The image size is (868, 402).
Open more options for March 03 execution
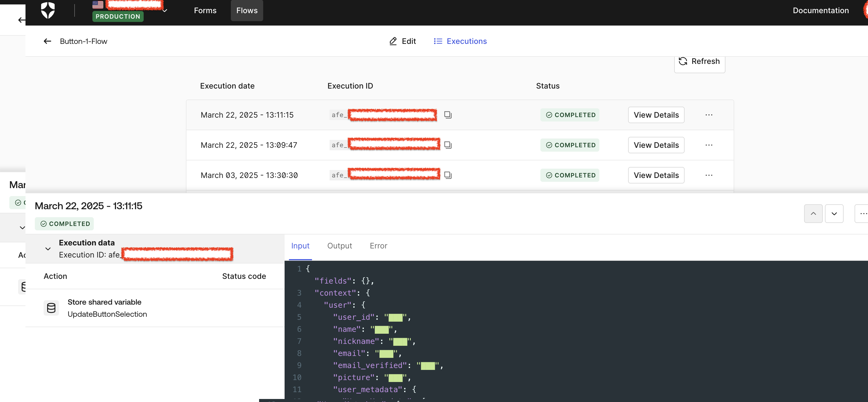(x=709, y=175)
